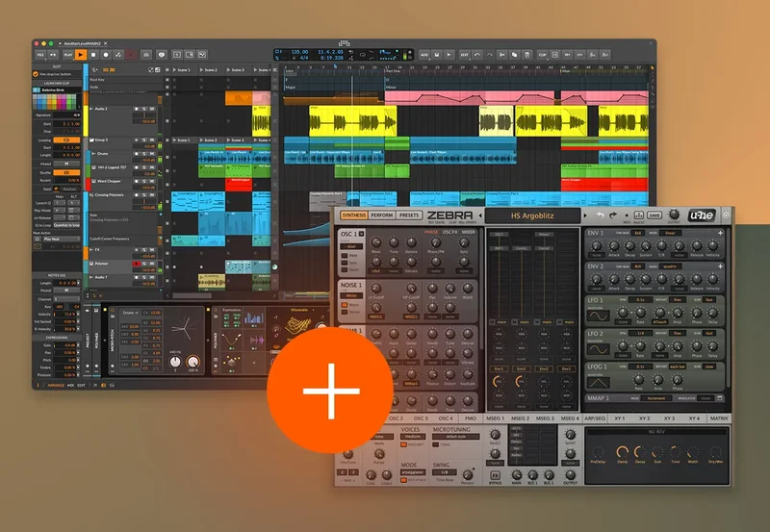Viewport: 770px width, 532px height.
Task: Click the stop button in Bitwig transport
Action: pyautogui.click(x=93, y=55)
